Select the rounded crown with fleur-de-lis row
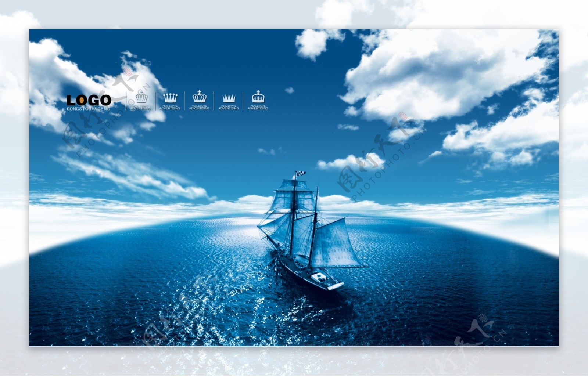This screenshot has height=376, width=588. point(258,97)
